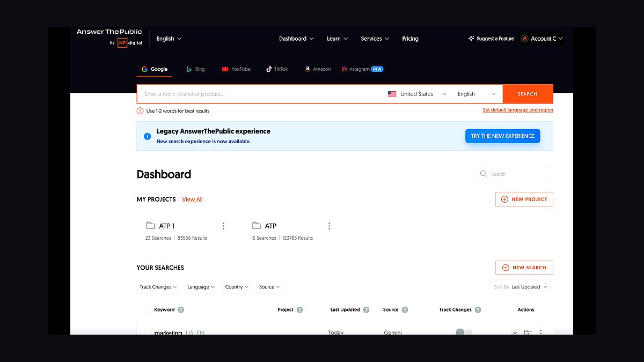Click the AnswerThePublic logo

(x=109, y=32)
